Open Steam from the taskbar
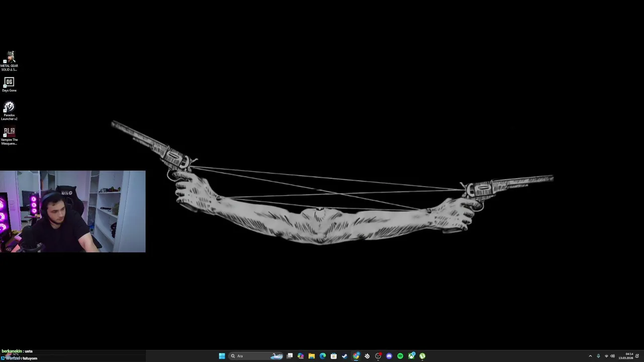The height and width of the screenshot is (362, 644). pos(345,356)
